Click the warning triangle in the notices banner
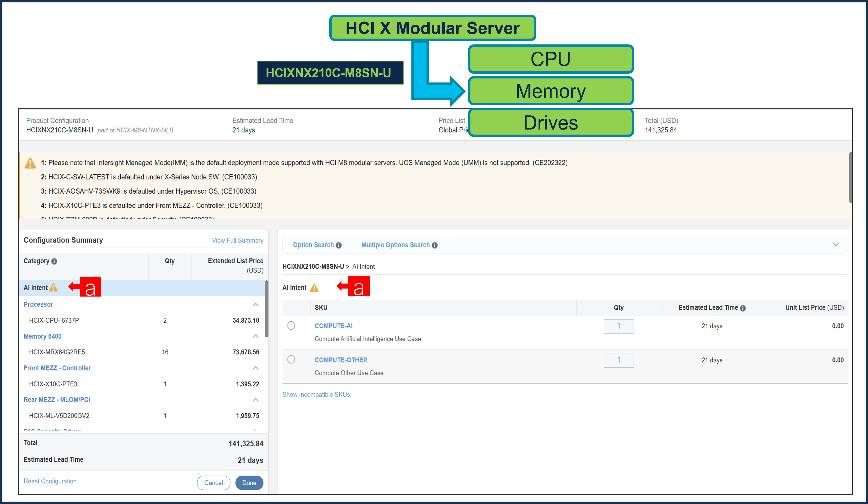This screenshot has height=504, width=868. click(30, 163)
